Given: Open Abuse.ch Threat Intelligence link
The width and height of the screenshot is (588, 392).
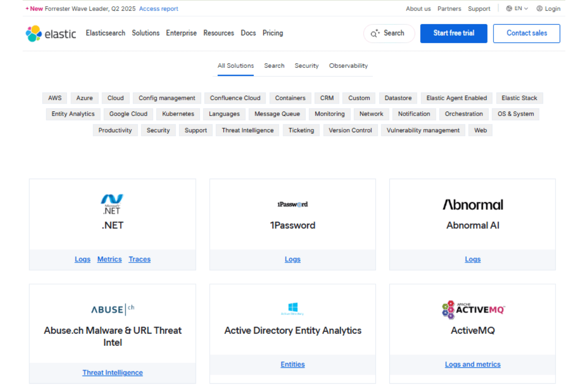Looking at the screenshot, I should coord(112,373).
